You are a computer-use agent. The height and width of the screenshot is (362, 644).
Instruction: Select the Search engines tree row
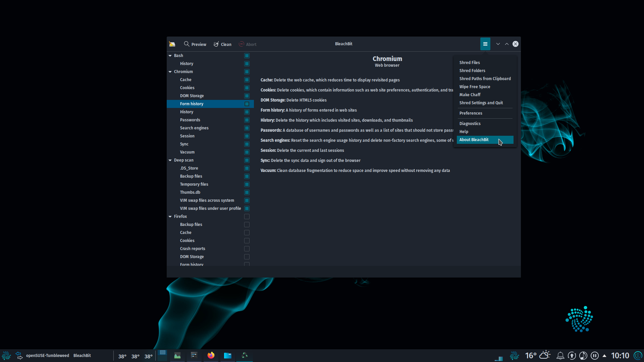tap(210, 128)
